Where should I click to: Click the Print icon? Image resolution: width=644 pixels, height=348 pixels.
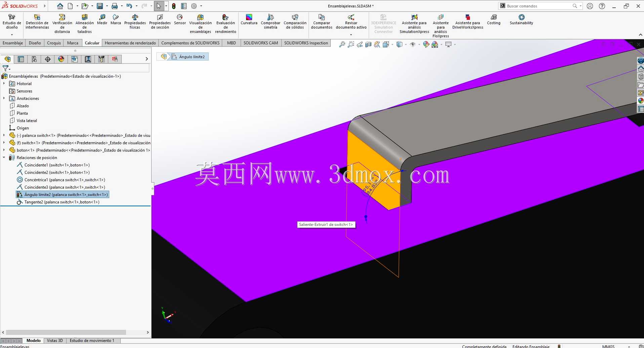coord(115,6)
